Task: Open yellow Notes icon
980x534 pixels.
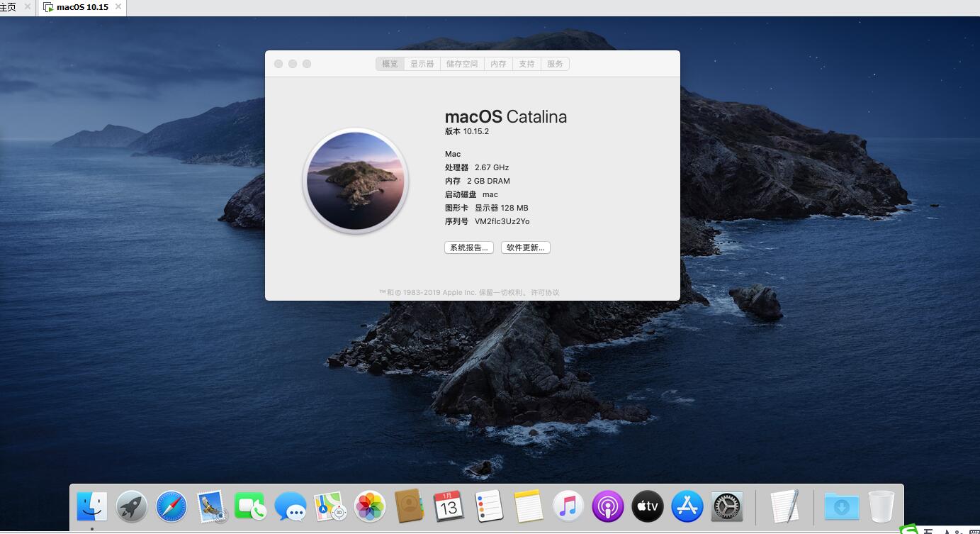Action: 529,506
